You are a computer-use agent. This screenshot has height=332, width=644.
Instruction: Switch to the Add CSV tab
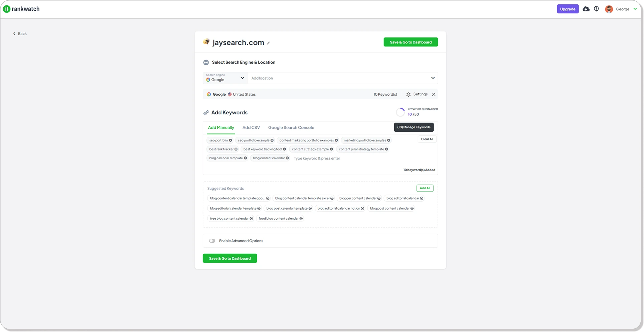(251, 127)
